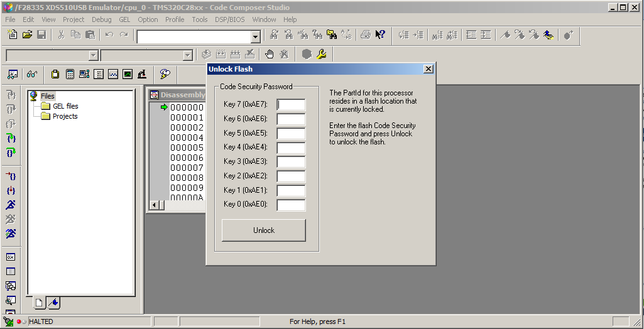Click the Key 1 (0xAE1) input field
This screenshot has width=644, height=329.
[291, 190]
